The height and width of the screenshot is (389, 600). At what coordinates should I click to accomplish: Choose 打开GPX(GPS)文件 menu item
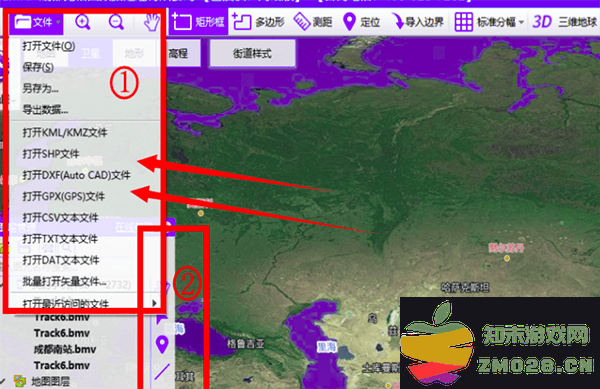64,197
